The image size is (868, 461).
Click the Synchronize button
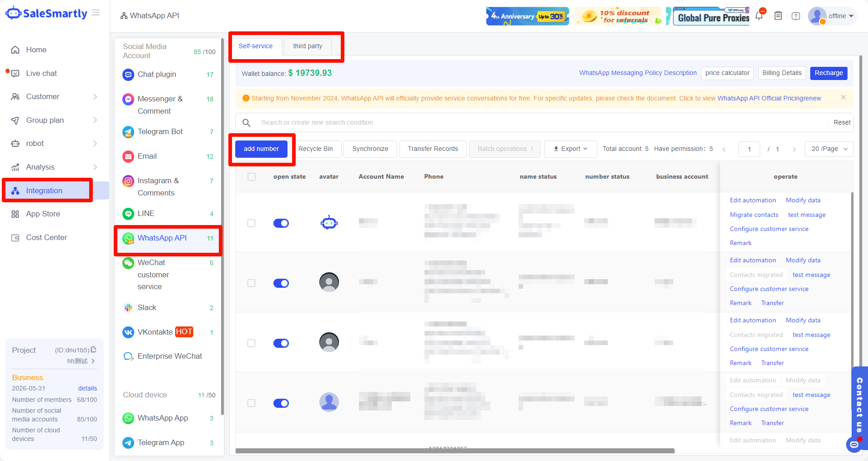coord(370,149)
